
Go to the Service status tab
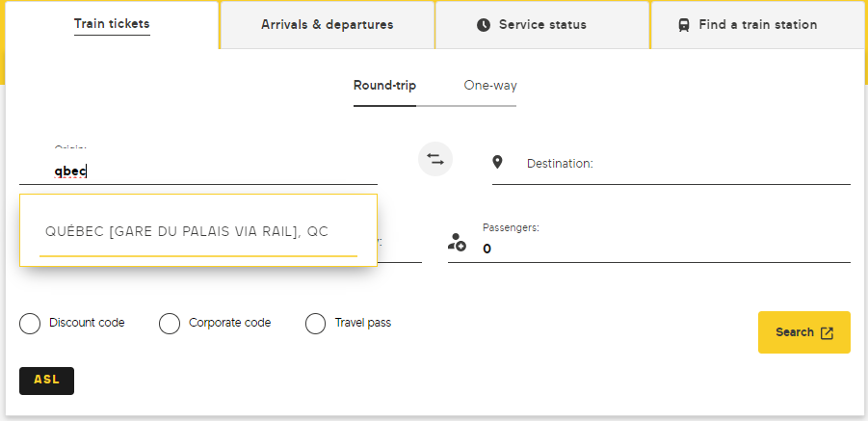coord(542,25)
